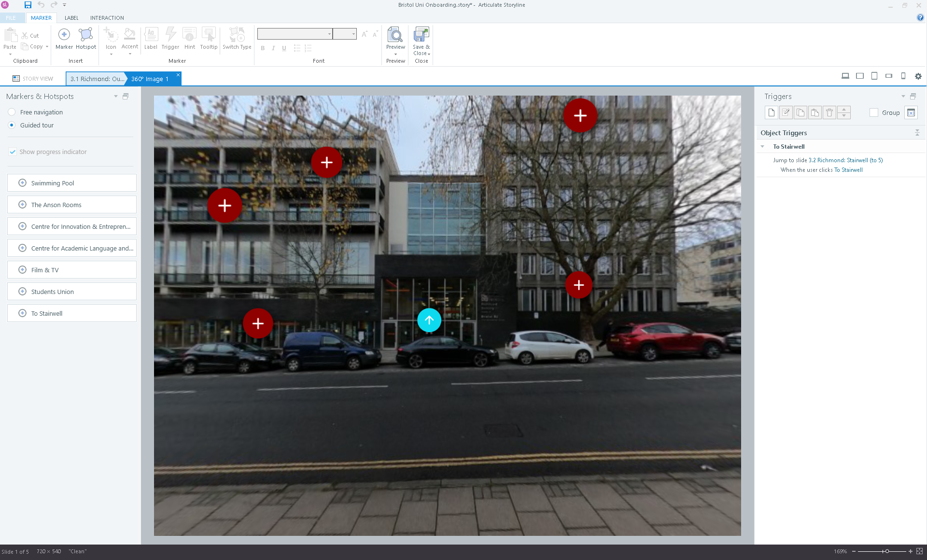Collapse the To Stairwell trigger
The width and height of the screenshot is (927, 560).
click(762, 146)
